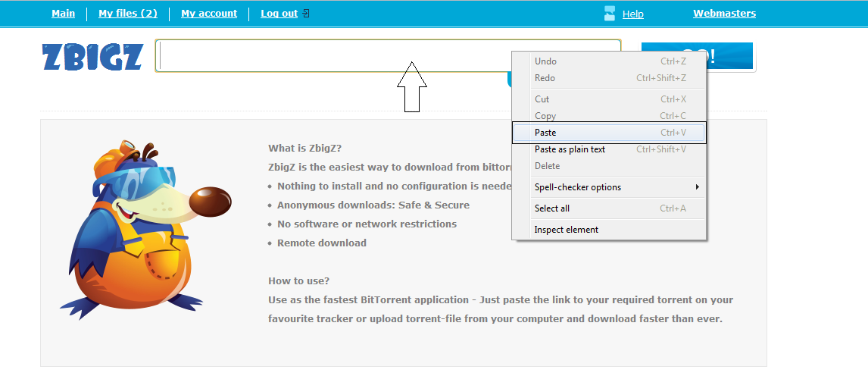Choose Paste from the context menu
Viewport: 868px width, 376px height.
(x=610, y=133)
